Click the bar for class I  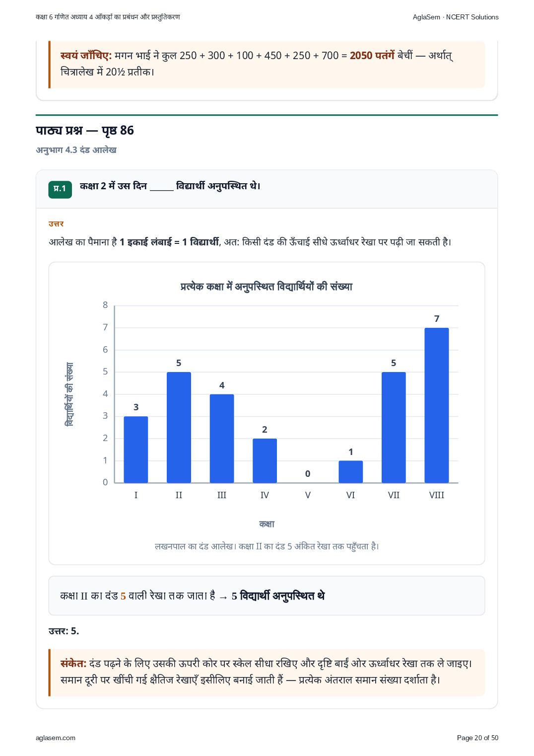pyautogui.click(x=136, y=450)
